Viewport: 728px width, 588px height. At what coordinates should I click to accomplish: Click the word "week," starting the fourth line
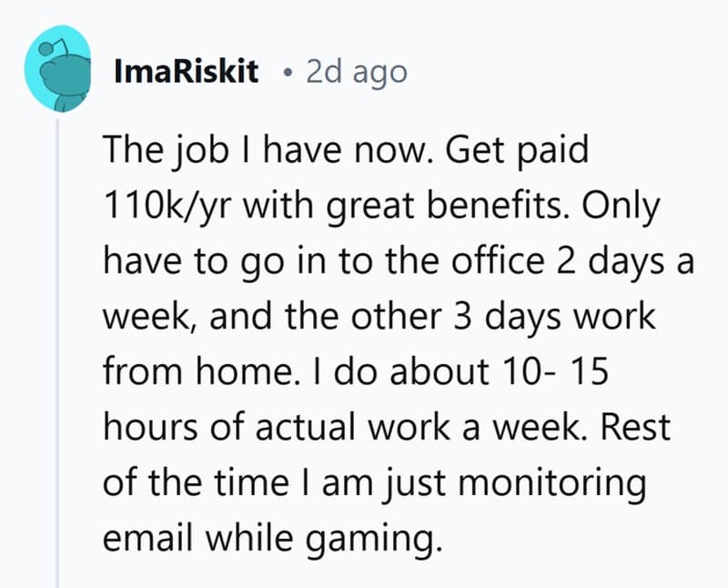[137, 319]
